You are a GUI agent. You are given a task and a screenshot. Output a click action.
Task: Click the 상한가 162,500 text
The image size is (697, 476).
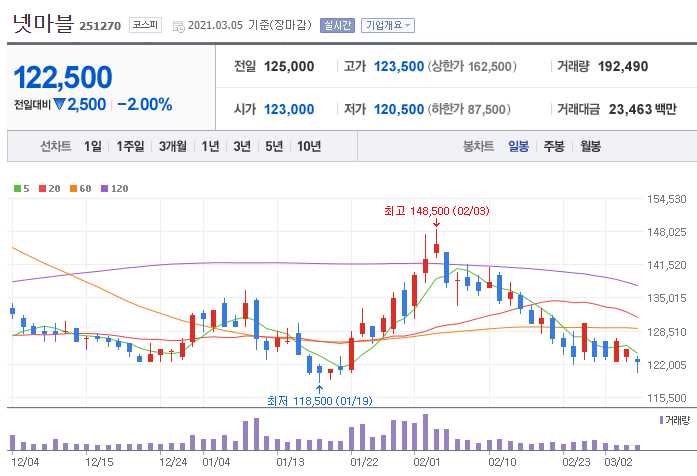pyautogui.click(x=472, y=67)
